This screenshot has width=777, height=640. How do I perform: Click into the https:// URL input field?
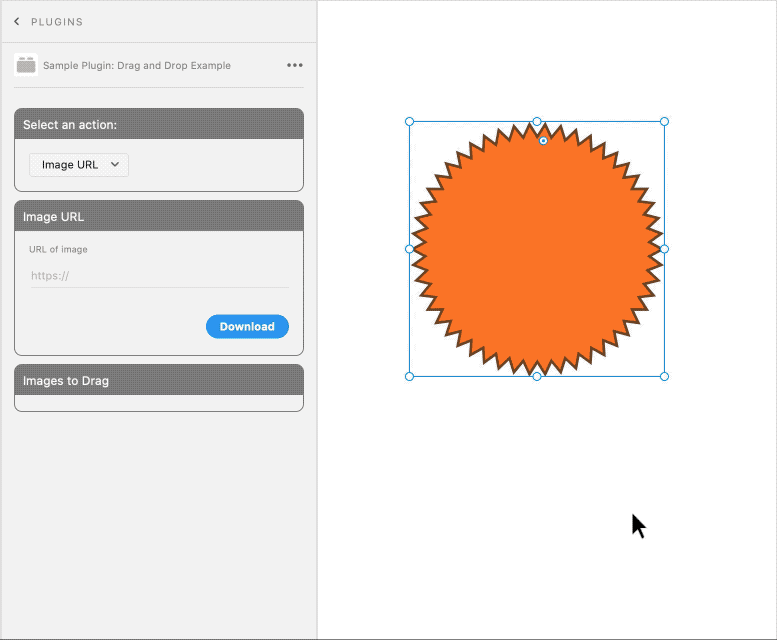pyautogui.click(x=160, y=276)
